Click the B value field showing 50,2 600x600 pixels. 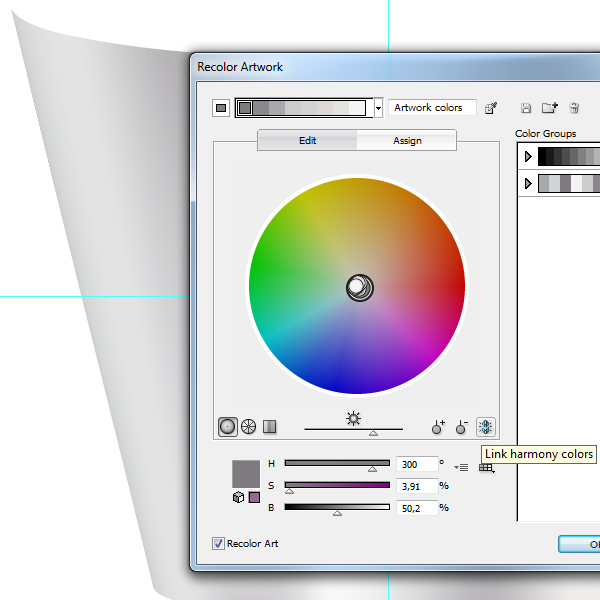point(417,508)
